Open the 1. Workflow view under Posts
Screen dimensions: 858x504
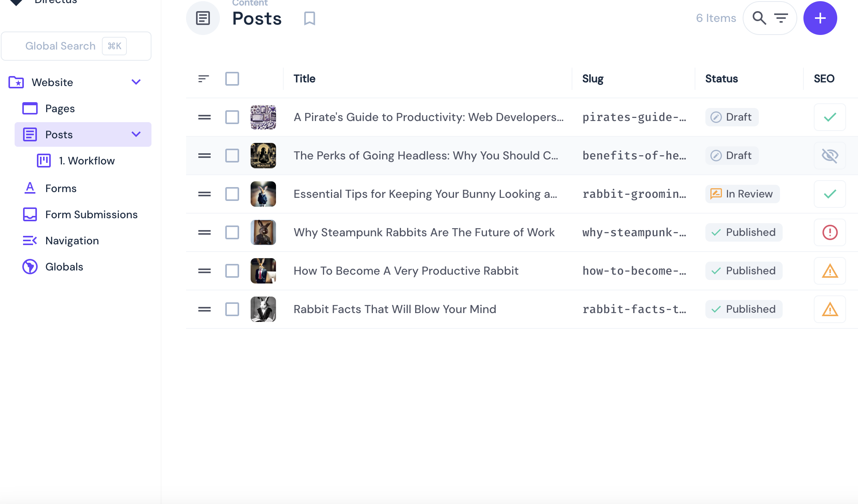(87, 161)
